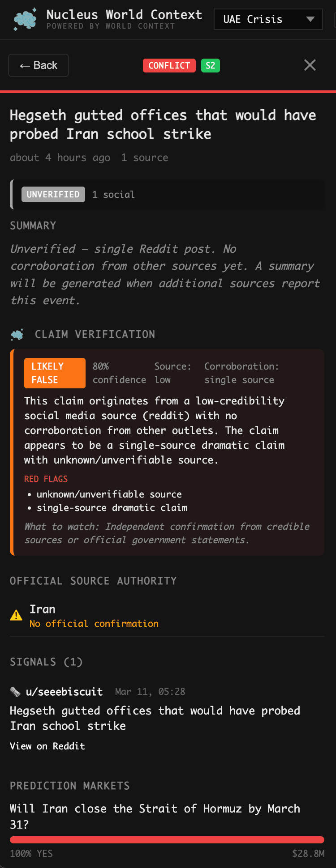336x868 pixels.
Task: Click the green S2 severity badge
Action: [210, 65]
